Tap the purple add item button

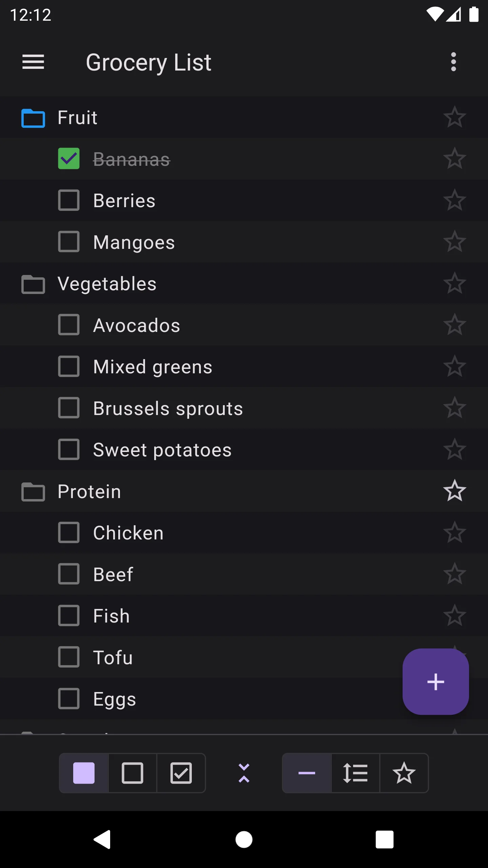coord(435,682)
